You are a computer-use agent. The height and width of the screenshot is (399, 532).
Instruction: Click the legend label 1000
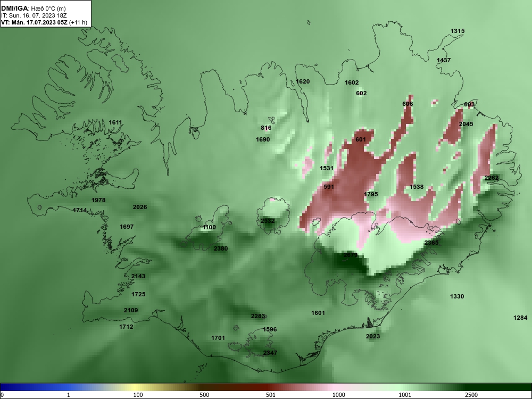(338, 395)
